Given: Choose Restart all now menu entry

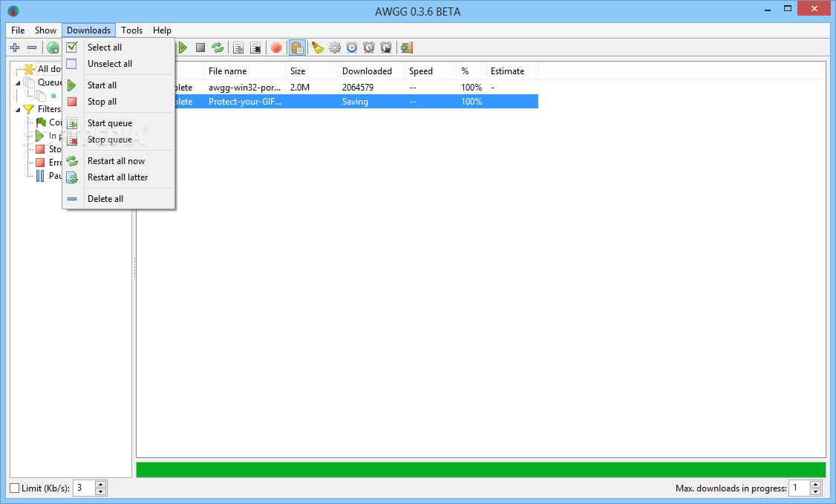Looking at the screenshot, I should tap(118, 161).
